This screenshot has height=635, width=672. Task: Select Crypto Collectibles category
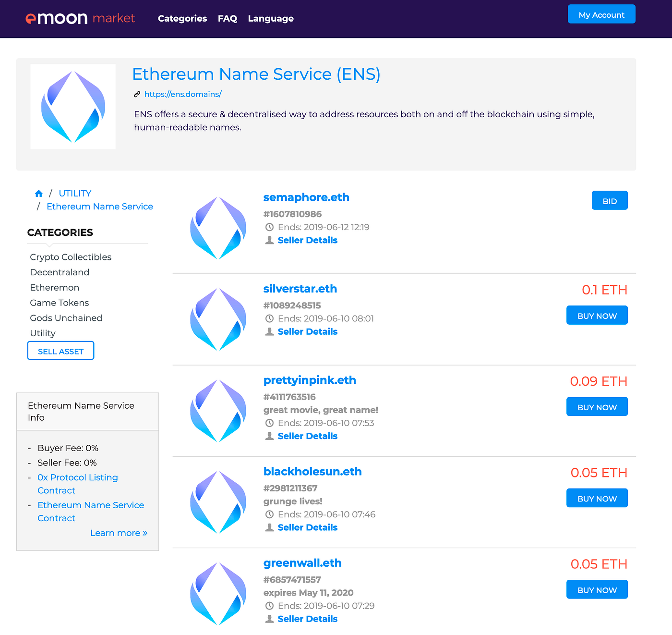click(71, 257)
